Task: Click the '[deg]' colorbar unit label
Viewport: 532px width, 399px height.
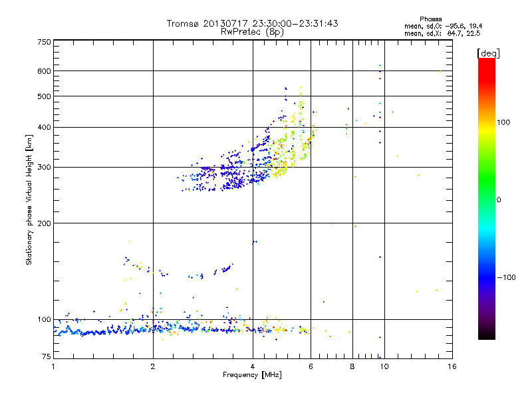Action: click(488, 54)
